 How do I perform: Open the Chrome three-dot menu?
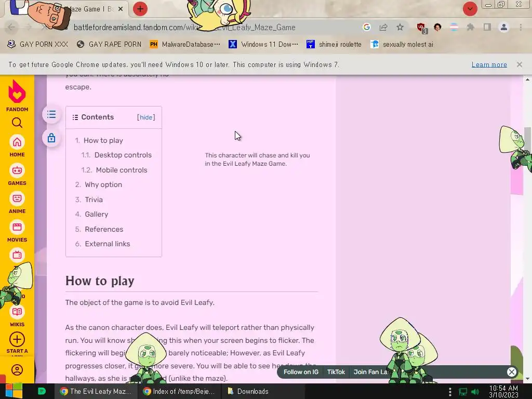click(x=521, y=27)
